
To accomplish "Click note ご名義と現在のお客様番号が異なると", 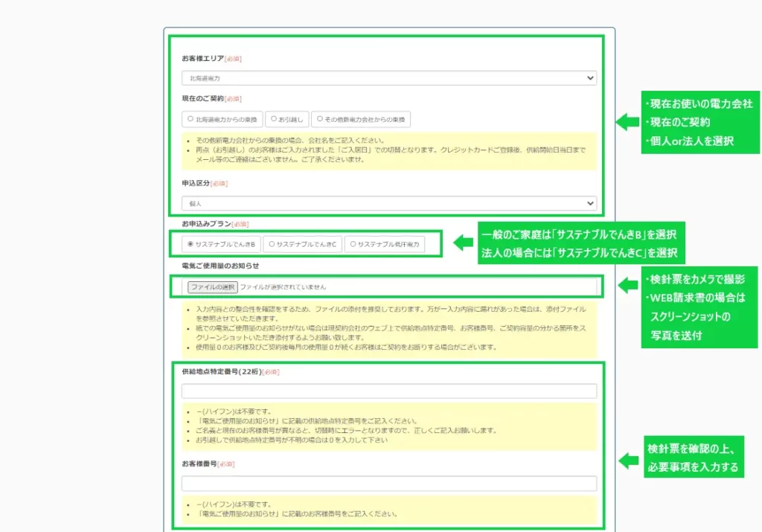I will pyautogui.click(x=346, y=431).
